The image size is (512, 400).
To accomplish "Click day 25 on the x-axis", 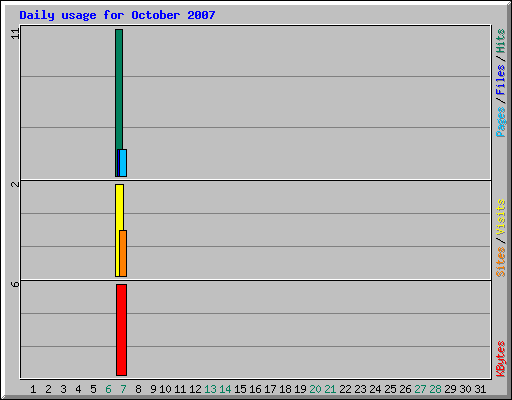I will 390,389.
